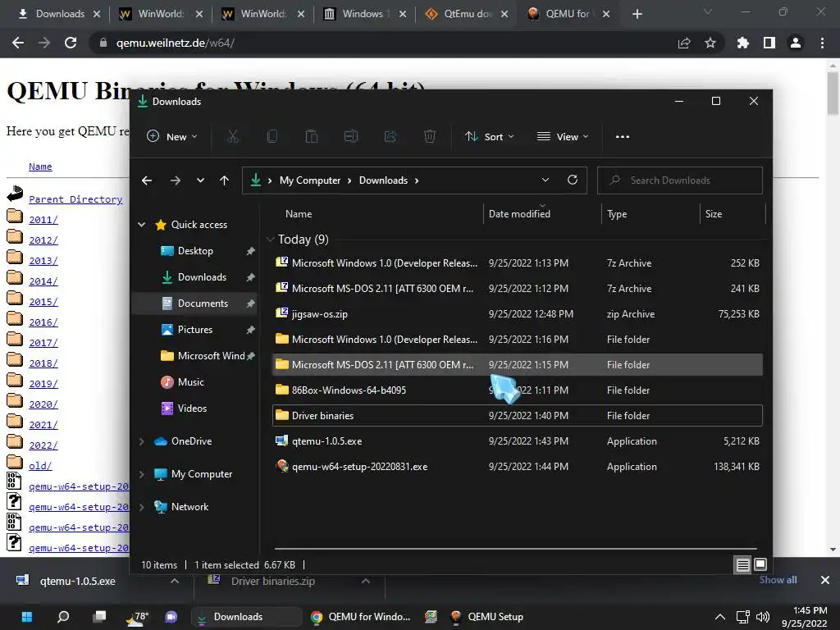Refresh the Downloads folder view
The height and width of the screenshot is (630, 840).
(x=572, y=180)
